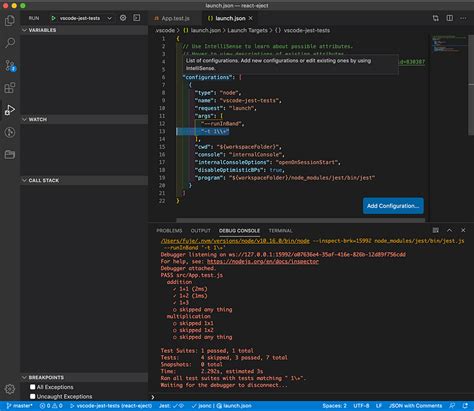Close the launch.json tab

pyautogui.click(x=251, y=18)
